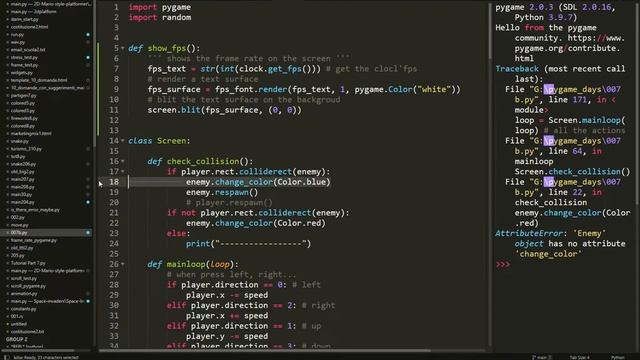This screenshot has width=640, height=360.
Task: Click Color.red in line 22
Action: (299, 223)
